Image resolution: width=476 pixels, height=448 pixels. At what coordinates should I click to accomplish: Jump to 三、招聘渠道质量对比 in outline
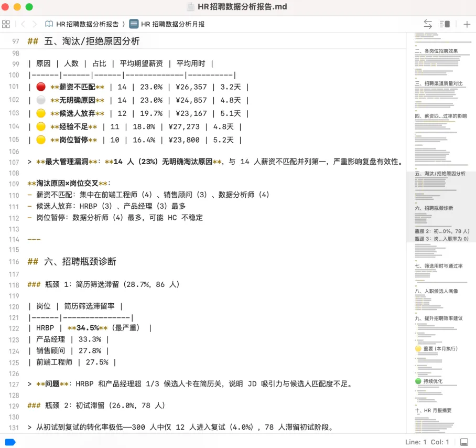tap(439, 83)
